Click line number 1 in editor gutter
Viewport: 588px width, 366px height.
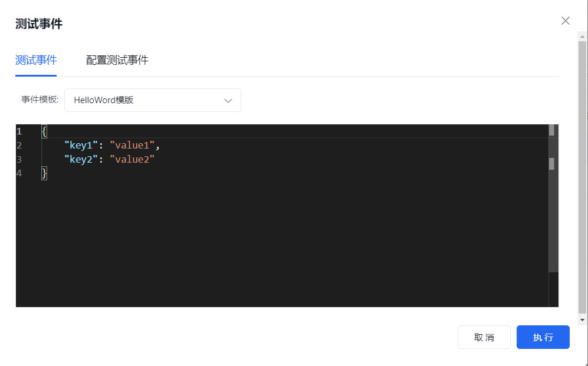point(19,131)
